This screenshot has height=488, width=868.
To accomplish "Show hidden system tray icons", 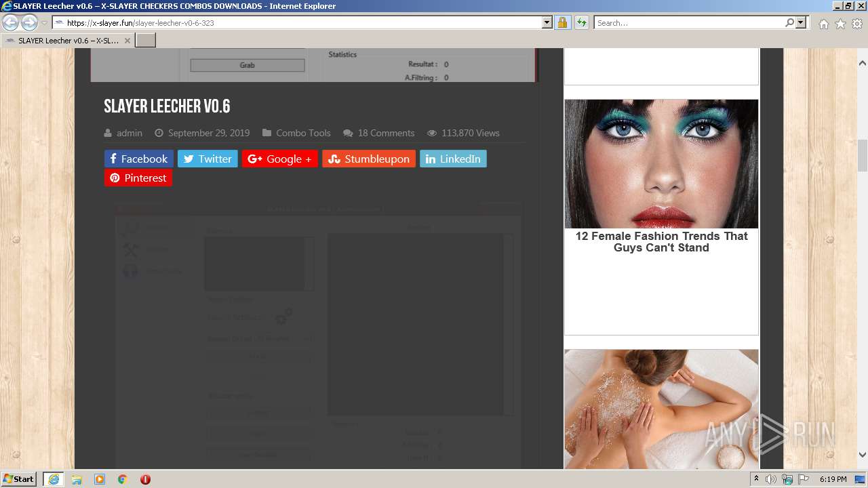I will coord(756,479).
